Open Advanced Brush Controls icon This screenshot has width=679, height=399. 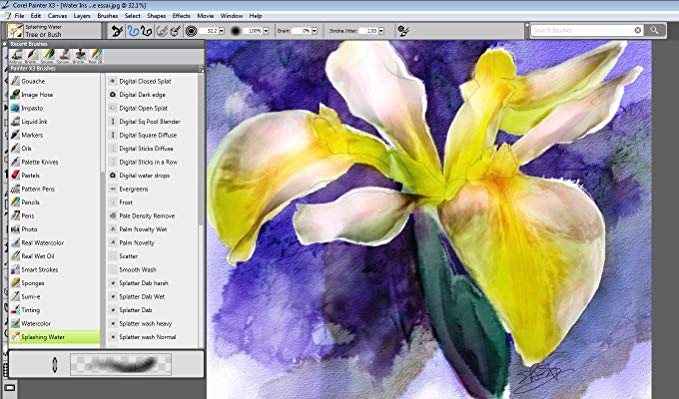[403, 31]
